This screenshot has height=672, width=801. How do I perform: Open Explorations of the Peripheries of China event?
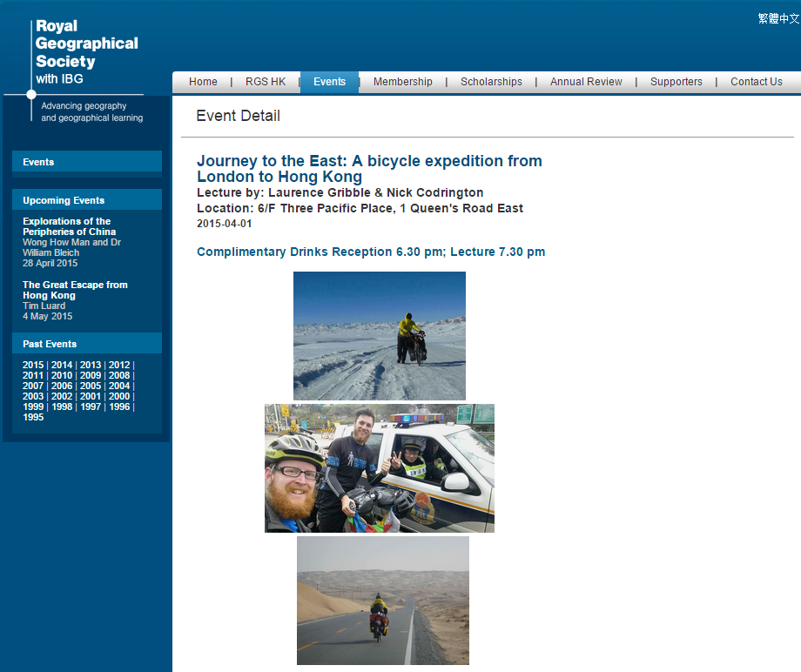[69, 226]
